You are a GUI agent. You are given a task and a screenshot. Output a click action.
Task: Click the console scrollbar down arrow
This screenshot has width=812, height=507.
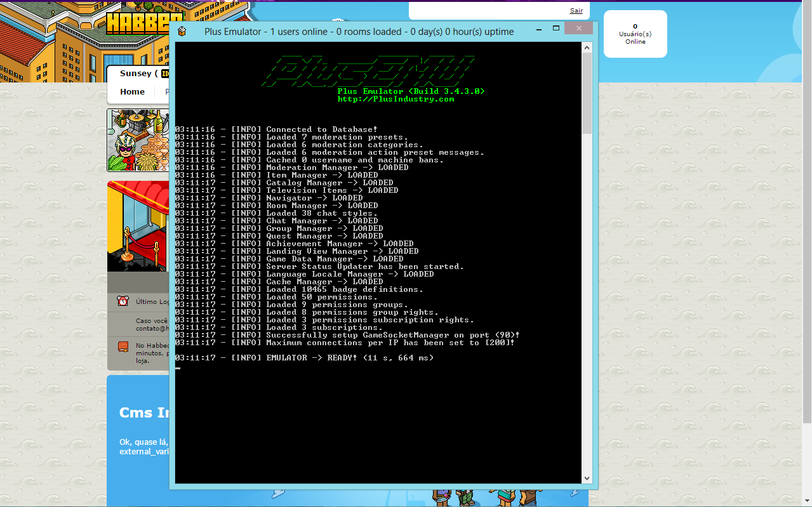pyautogui.click(x=587, y=478)
